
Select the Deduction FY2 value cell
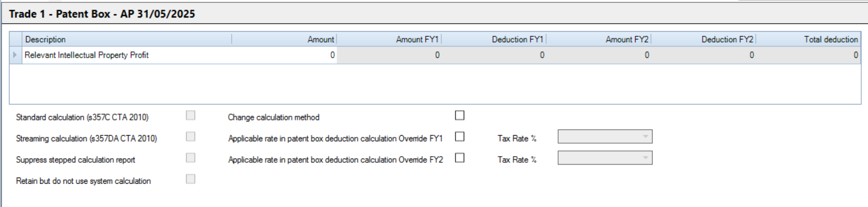tap(704, 55)
